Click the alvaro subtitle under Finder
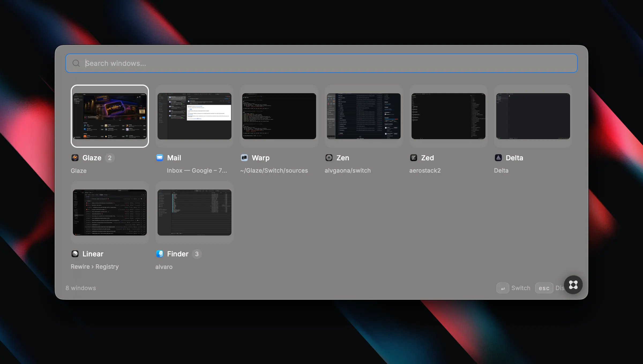Screen dimensions: 643x364 (164, 267)
